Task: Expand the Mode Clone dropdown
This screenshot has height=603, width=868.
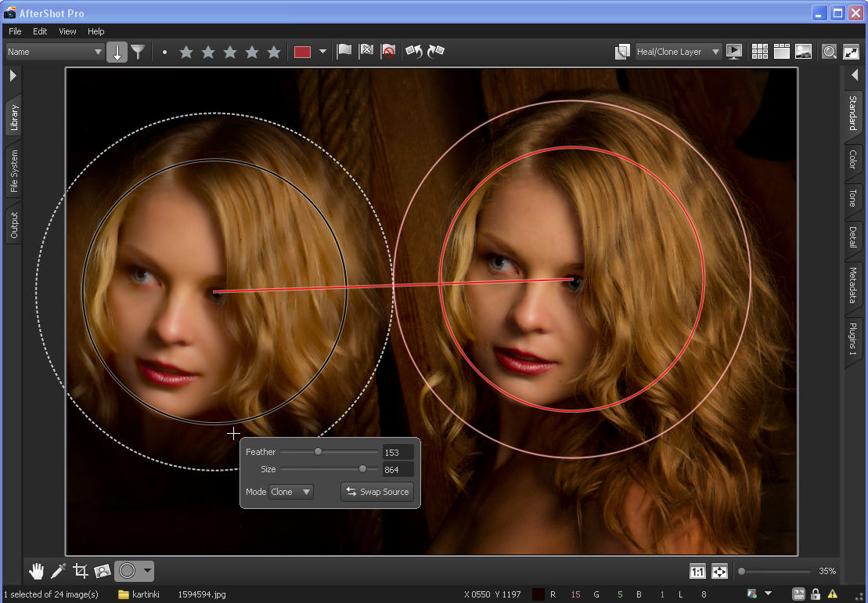Action: point(290,492)
